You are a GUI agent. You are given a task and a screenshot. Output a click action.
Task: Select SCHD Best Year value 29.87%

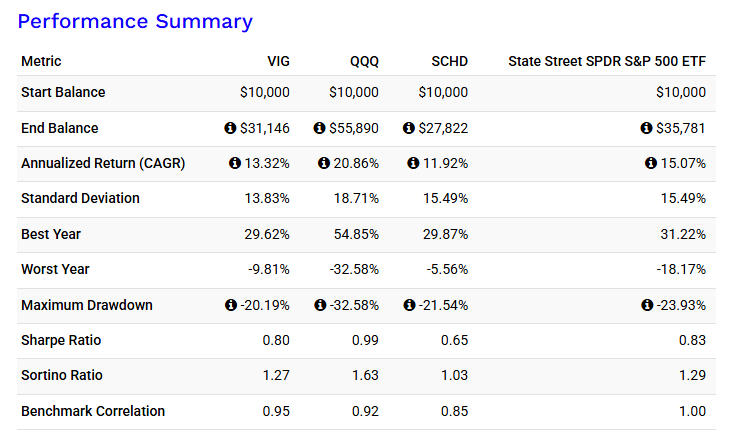(445, 234)
